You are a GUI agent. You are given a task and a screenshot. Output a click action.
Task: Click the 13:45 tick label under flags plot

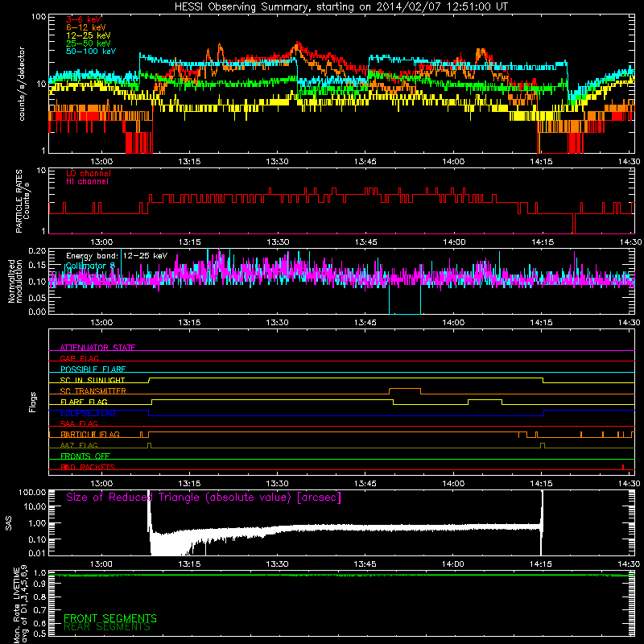pyautogui.click(x=365, y=484)
